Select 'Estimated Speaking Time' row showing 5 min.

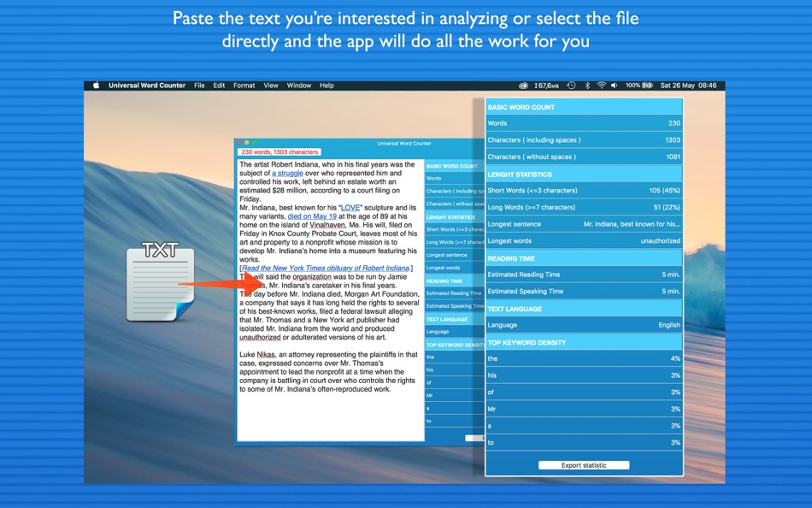(x=584, y=292)
